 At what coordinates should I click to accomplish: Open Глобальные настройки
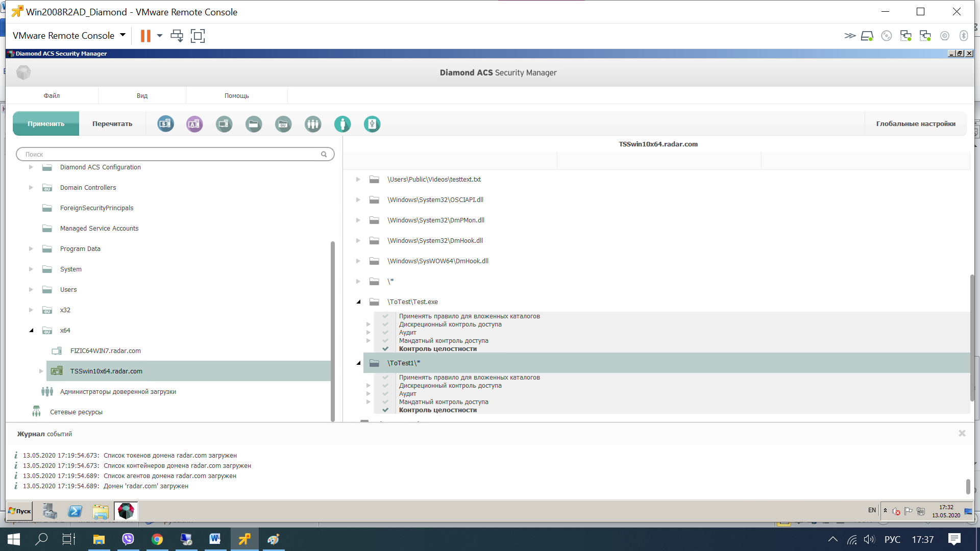tap(916, 124)
